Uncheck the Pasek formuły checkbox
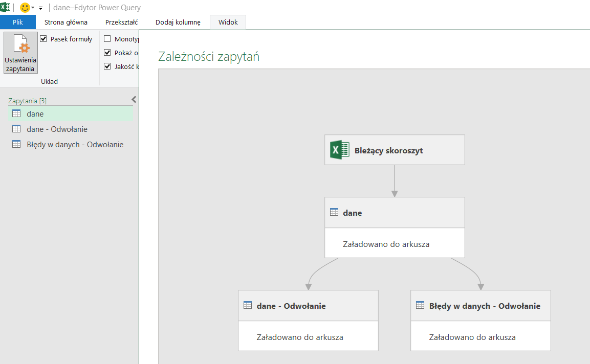 click(x=43, y=39)
